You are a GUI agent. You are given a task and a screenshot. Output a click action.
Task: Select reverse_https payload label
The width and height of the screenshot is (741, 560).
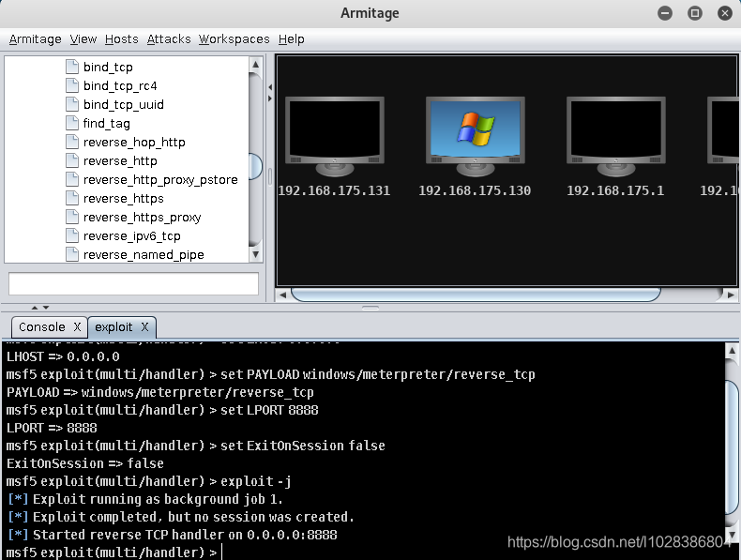123,199
